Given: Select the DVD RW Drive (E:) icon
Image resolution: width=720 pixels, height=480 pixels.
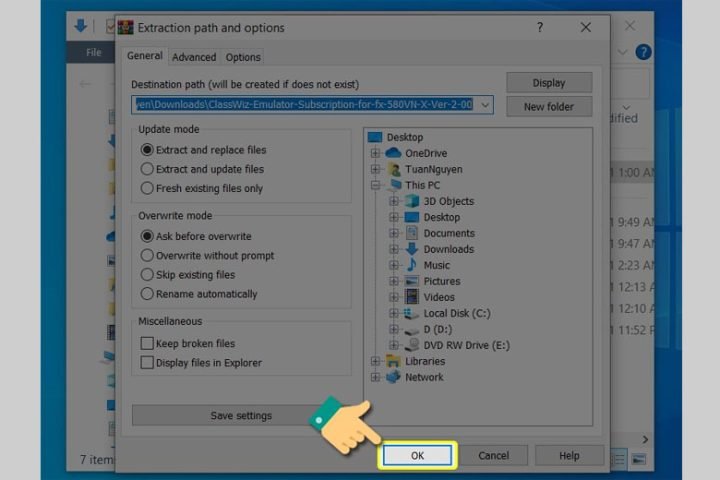Looking at the screenshot, I should tap(411, 345).
